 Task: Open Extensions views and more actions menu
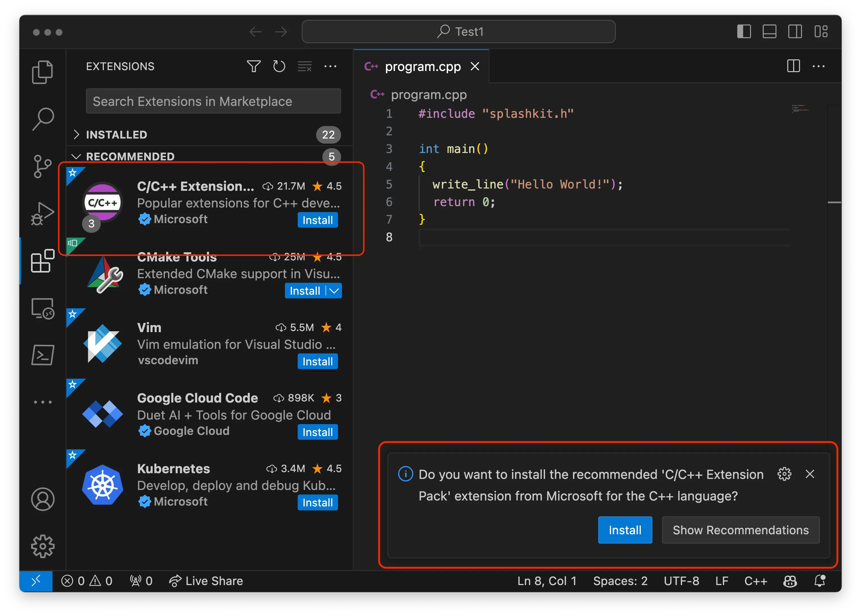[x=330, y=66]
